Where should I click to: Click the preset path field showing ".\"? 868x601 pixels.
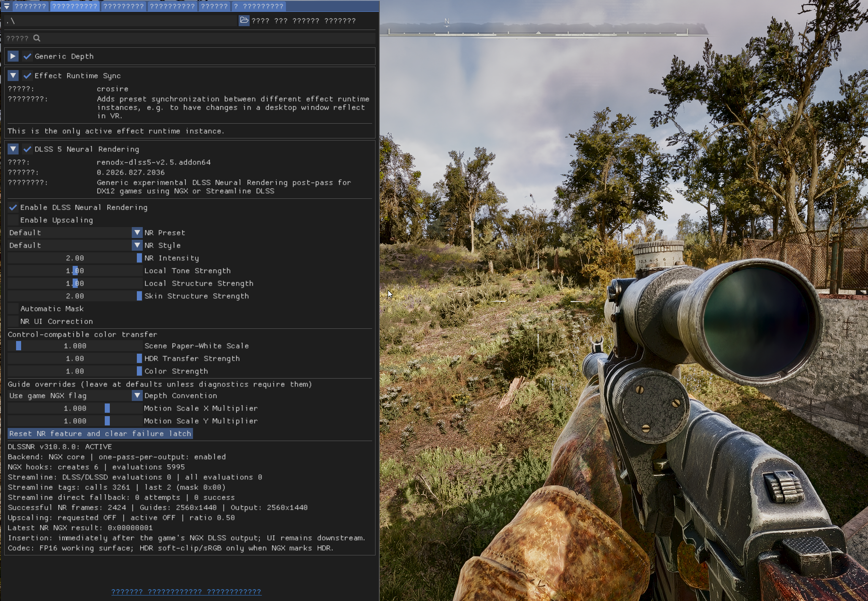coord(121,20)
